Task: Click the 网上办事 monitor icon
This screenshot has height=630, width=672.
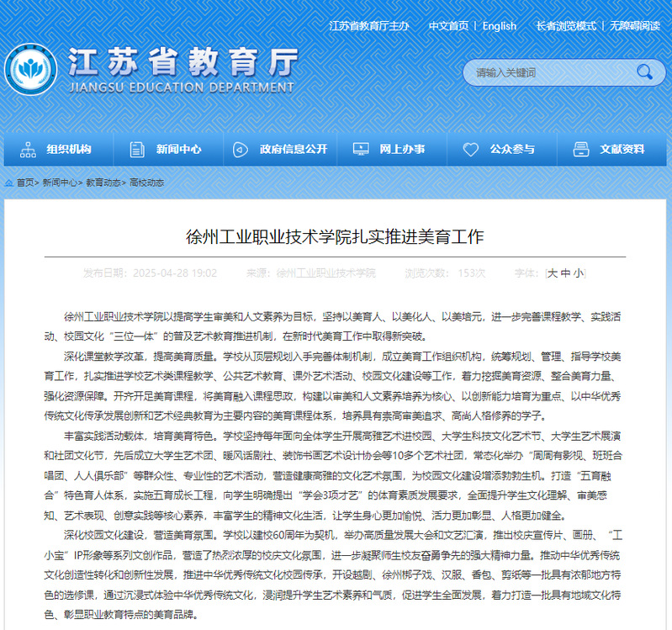Action: click(361, 149)
